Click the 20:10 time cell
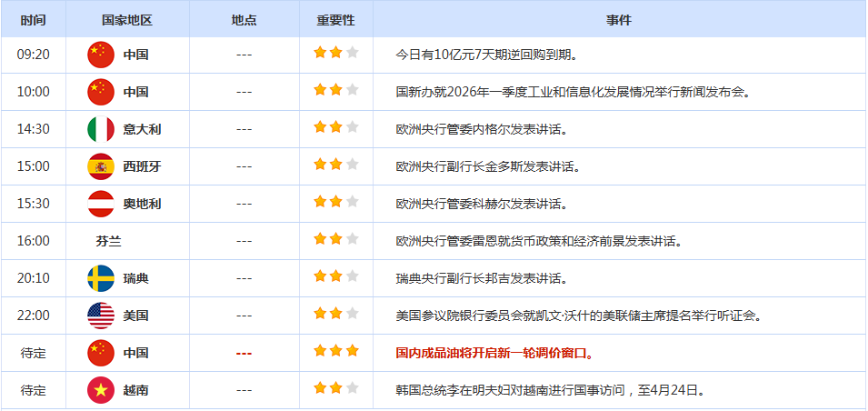Viewport: 868px width, 411px height. pyautogui.click(x=34, y=278)
